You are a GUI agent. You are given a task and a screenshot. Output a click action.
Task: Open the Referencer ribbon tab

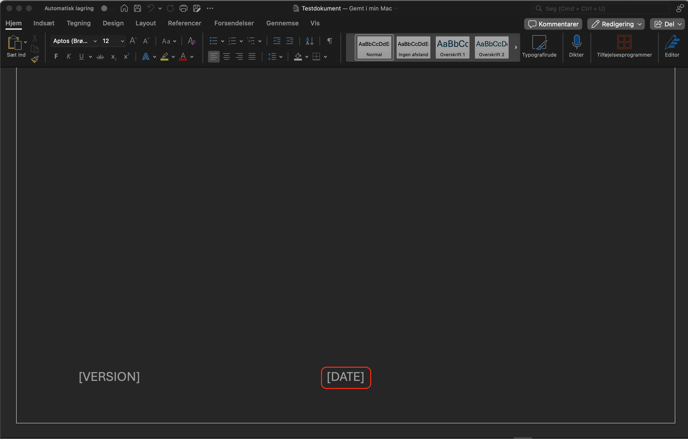tap(184, 23)
